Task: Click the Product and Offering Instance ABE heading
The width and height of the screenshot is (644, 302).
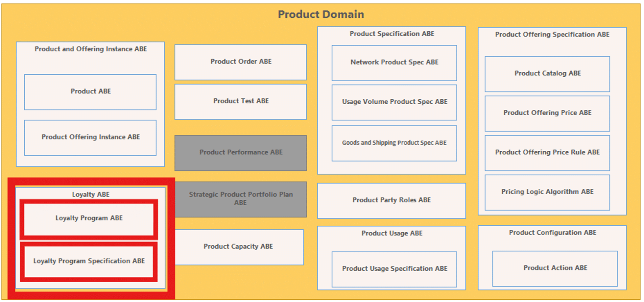Action: [91, 49]
